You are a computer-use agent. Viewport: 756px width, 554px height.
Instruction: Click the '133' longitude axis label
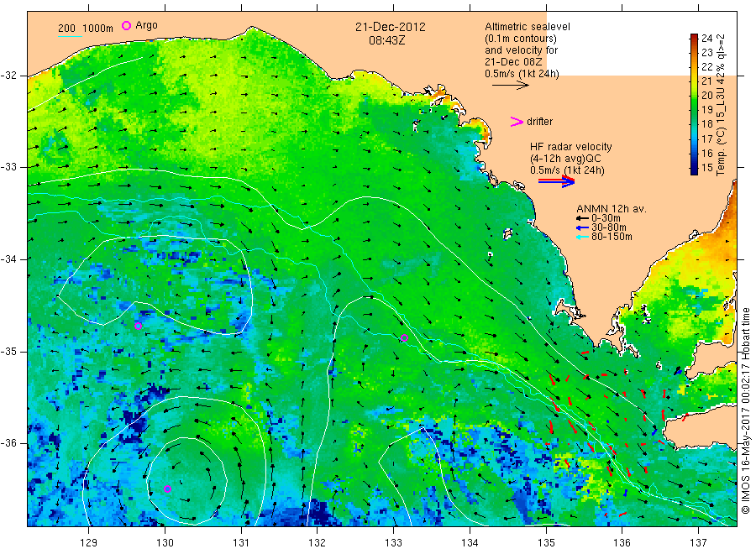(x=393, y=543)
